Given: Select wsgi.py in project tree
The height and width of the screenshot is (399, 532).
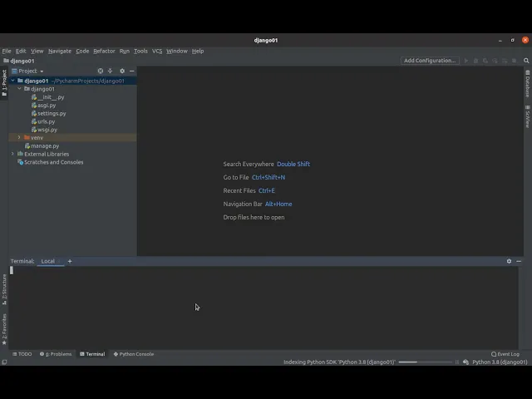Looking at the screenshot, I should 44,130.
